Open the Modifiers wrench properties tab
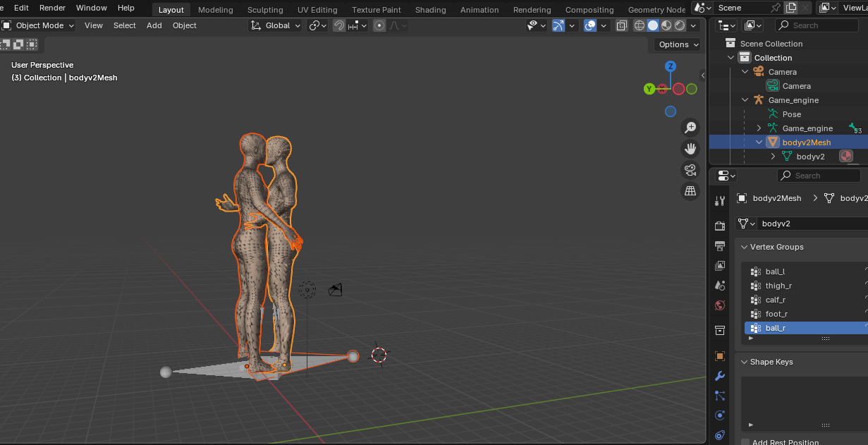This screenshot has width=868, height=445. (720, 376)
